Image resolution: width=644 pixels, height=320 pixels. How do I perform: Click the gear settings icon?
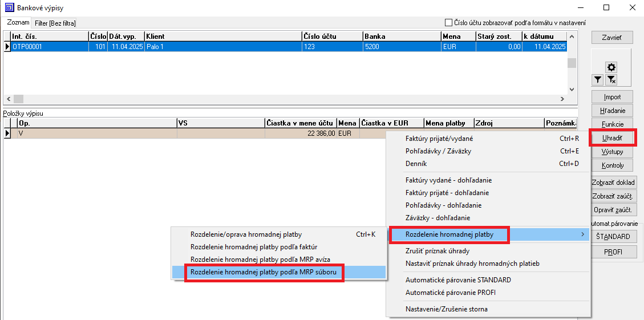click(611, 67)
